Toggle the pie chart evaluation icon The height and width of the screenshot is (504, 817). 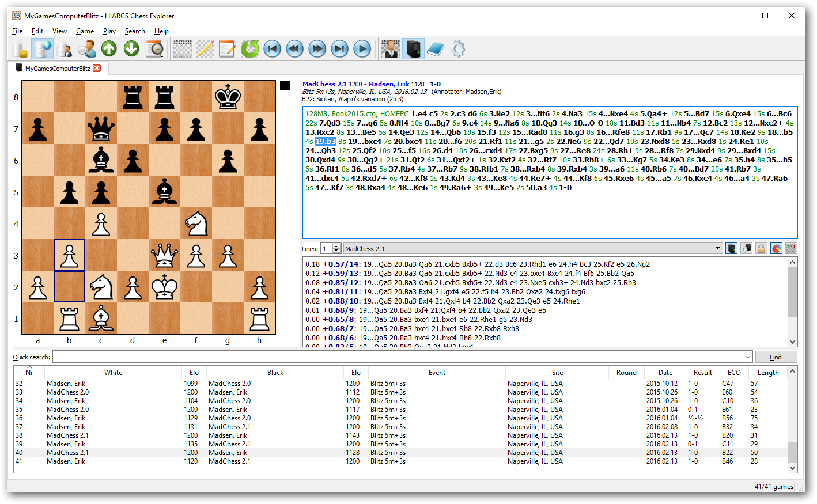tap(776, 248)
